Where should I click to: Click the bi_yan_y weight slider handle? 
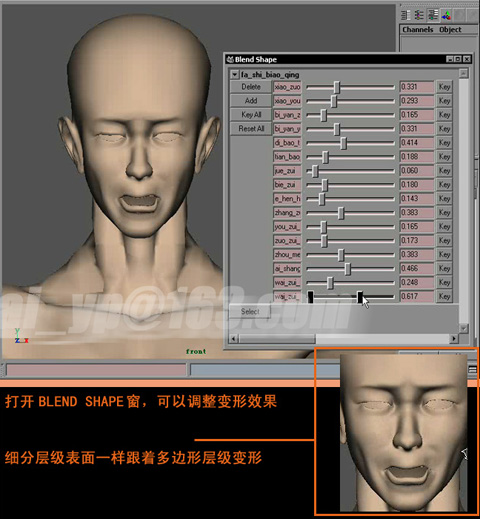[337, 129]
